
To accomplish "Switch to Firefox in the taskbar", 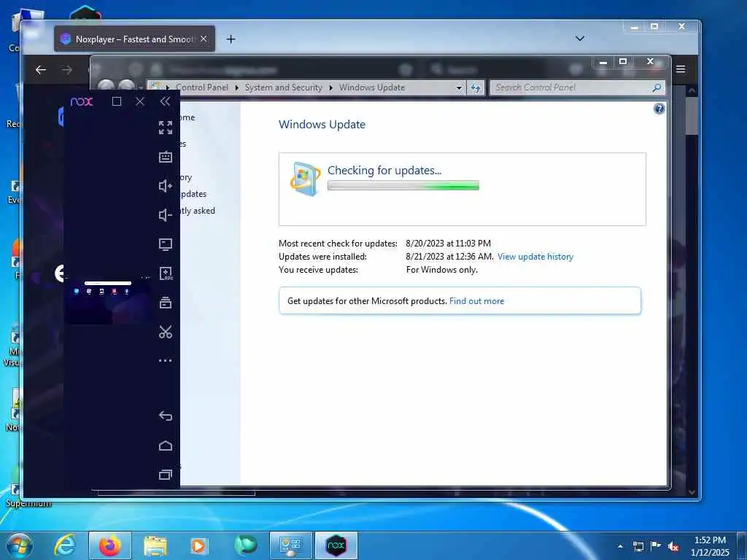I will coord(109,545).
